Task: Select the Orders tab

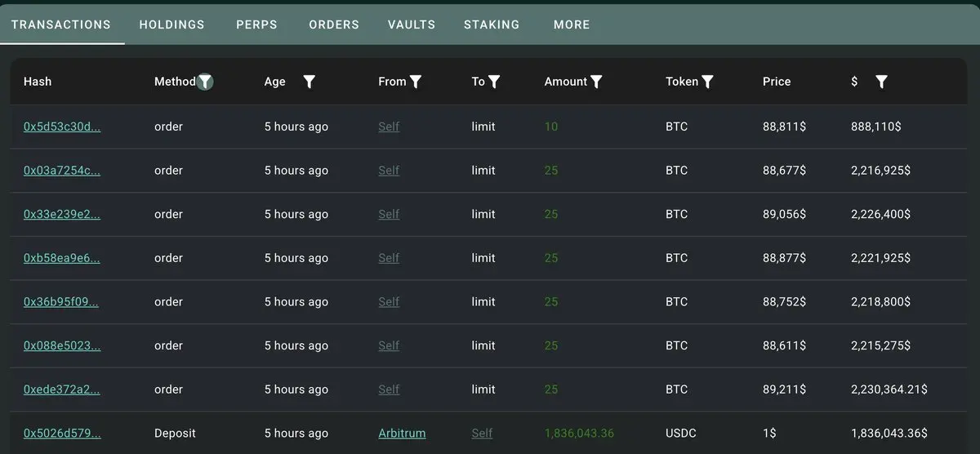Action: coord(334,24)
